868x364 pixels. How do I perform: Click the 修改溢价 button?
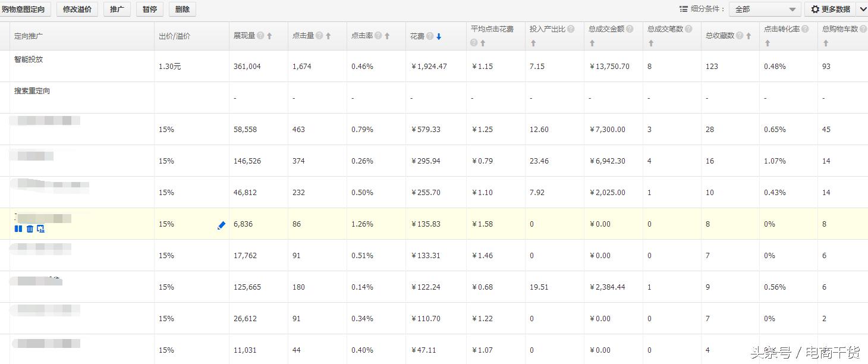coord(77,9)
